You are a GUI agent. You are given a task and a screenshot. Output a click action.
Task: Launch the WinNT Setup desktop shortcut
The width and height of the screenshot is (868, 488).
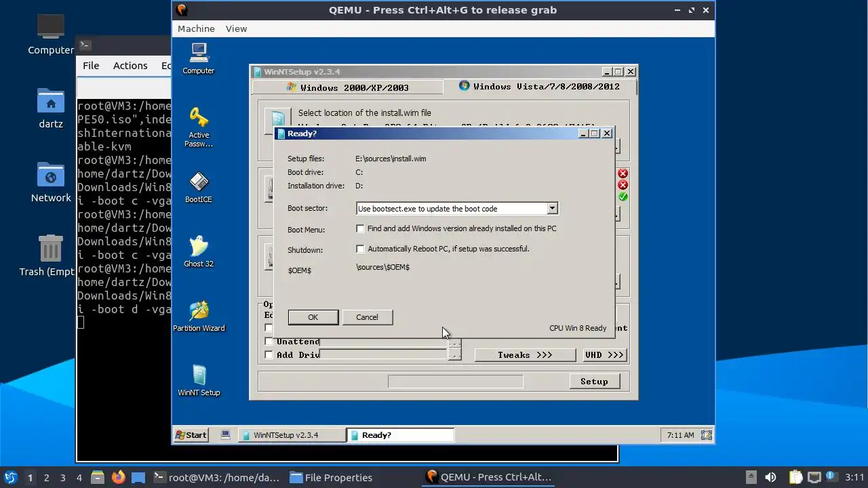tap(199, 380)
